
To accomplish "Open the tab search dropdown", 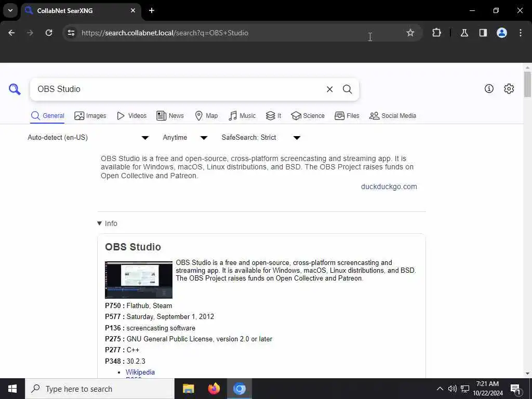I will click(x=10, y=10).
